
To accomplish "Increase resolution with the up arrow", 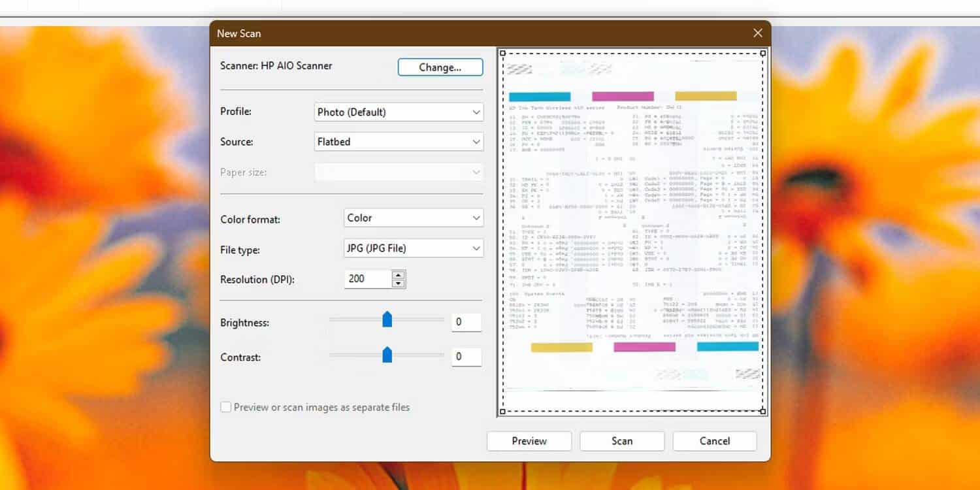I will (399, 275).
